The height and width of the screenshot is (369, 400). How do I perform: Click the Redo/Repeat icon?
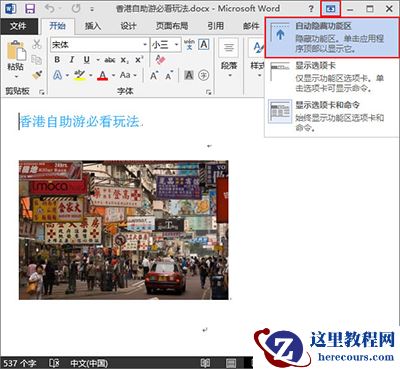coord(76,9)
